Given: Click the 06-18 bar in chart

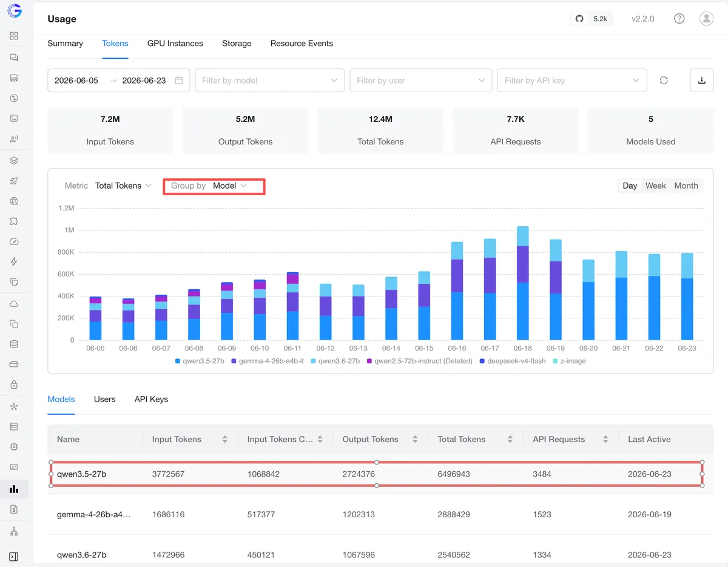Looking at the screenshot, I should pos(522,283).
